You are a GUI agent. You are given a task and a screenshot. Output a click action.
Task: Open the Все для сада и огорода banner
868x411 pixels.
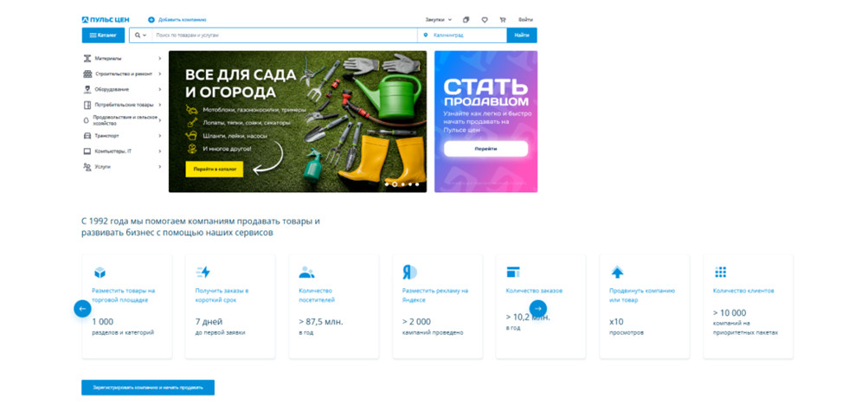298,122
